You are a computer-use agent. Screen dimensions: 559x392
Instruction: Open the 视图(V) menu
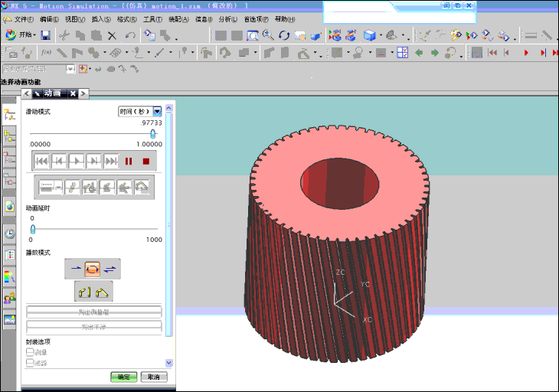click(75, 19)
